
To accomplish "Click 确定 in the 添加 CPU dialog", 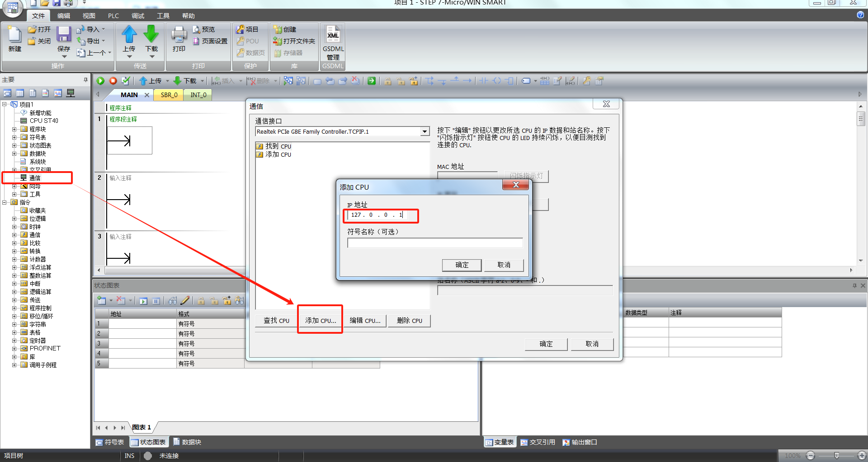I will point(462,265).
